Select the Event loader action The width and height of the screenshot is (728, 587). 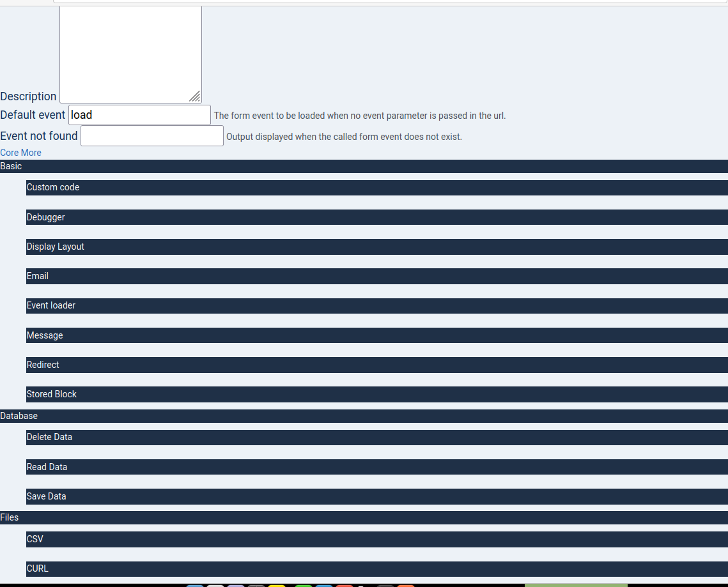[377, 306]
